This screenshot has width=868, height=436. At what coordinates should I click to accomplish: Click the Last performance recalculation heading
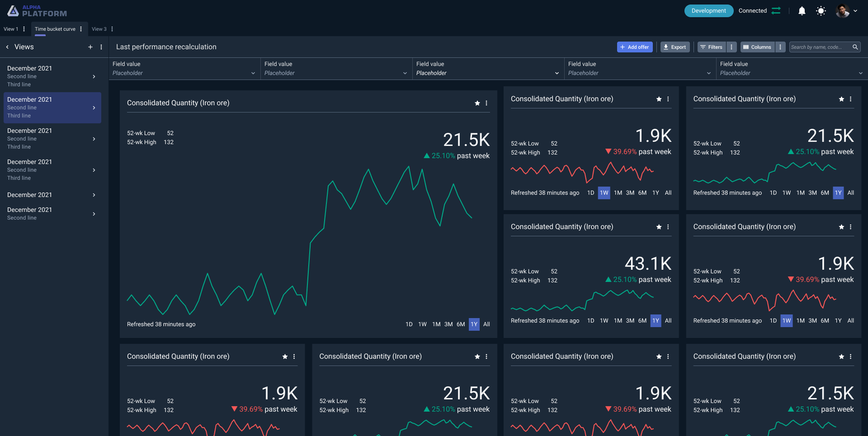(x=166, y=47)
